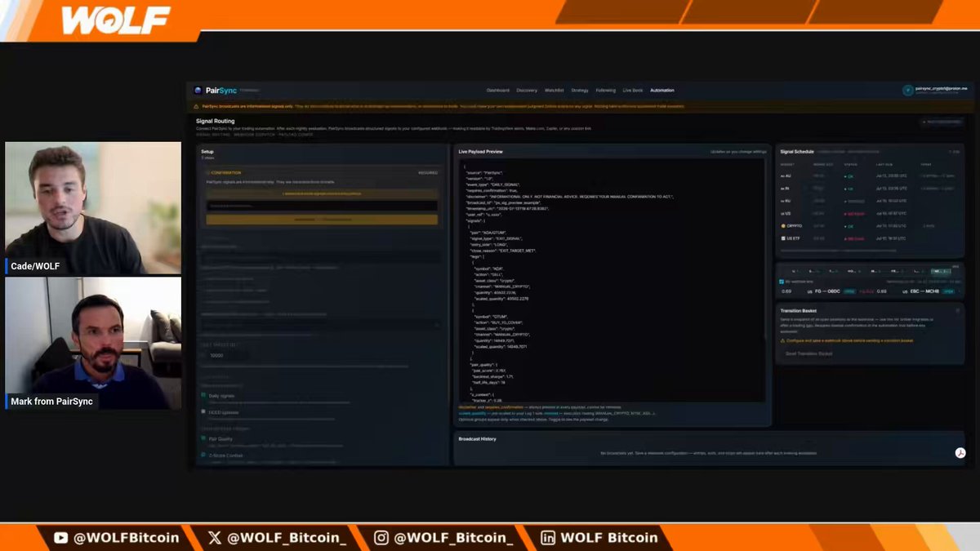The width and height of the screenshot is (980, 551).
Task: Open the Live Book tab
Action: (x=633, y=90)
